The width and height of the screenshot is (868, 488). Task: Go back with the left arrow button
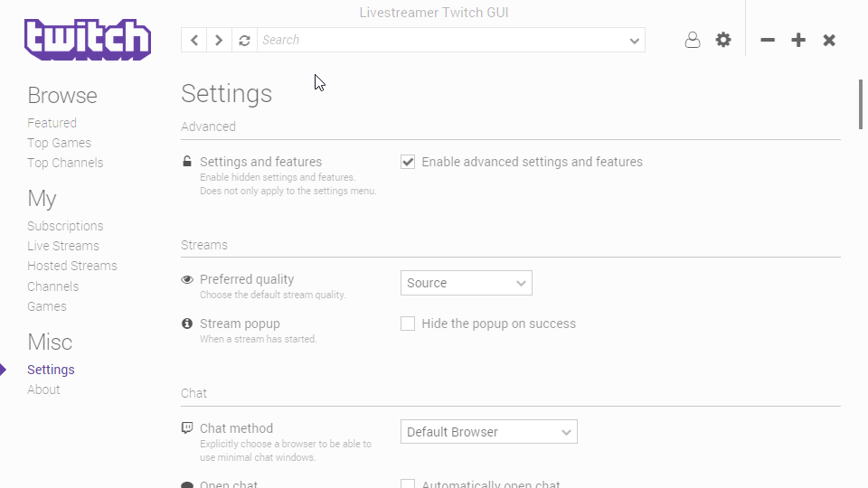point(193,40)
